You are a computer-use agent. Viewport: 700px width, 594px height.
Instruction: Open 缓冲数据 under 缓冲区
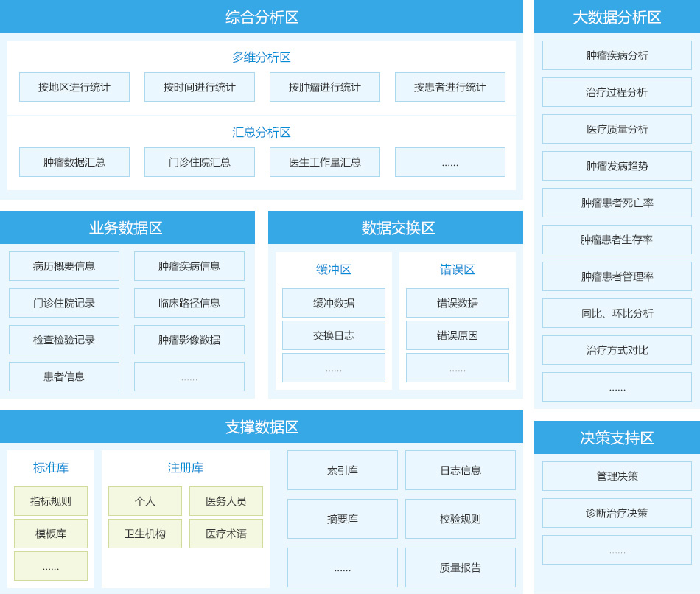point(333,303)
